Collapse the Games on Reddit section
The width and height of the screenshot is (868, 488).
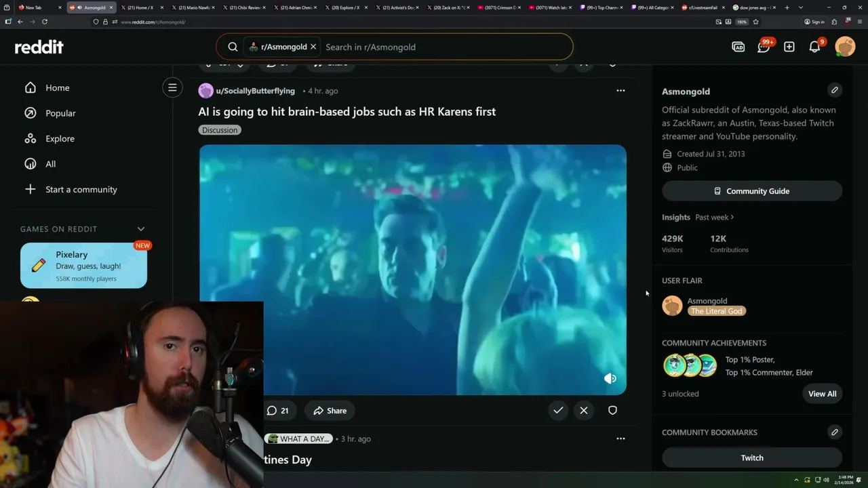pos(141,229)
